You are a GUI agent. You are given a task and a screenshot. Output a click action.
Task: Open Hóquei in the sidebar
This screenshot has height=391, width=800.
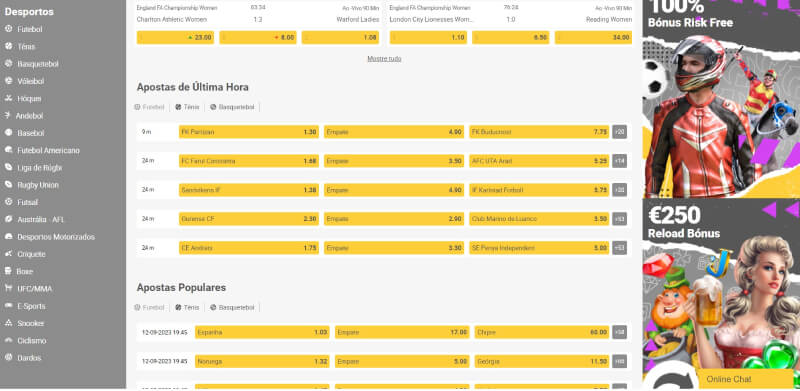(29, 99)
